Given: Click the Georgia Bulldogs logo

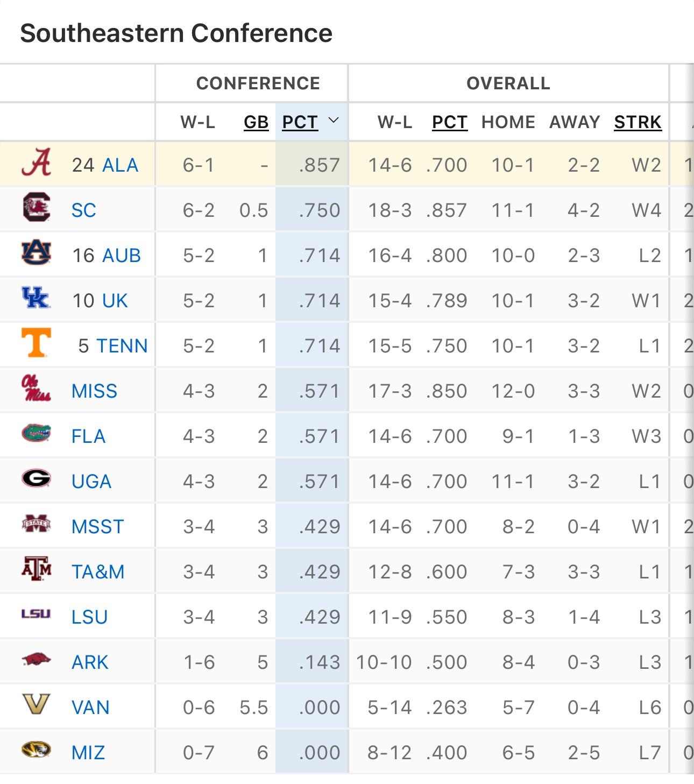Looking at the screenshot, I should point(36,479).
